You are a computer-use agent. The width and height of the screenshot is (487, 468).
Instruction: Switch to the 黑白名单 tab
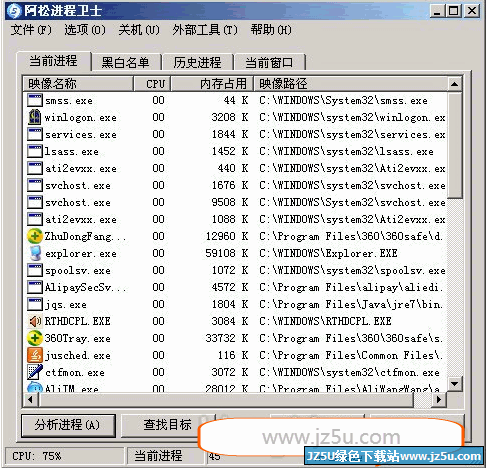tap(126, 62)
